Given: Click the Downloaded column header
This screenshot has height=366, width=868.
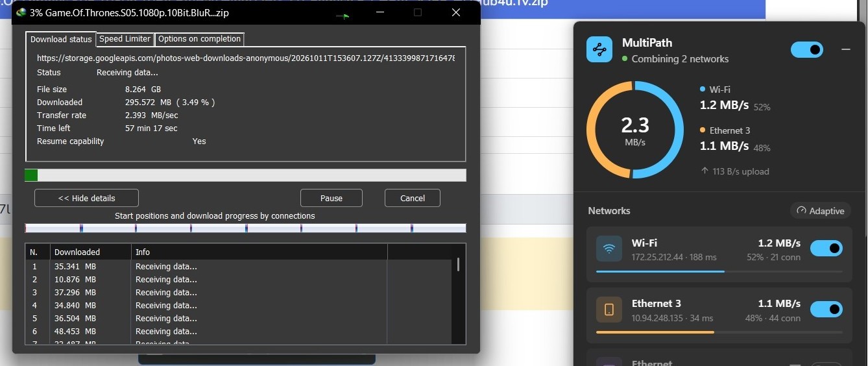Looking at the screenshot, I should (x=91, y=252).
